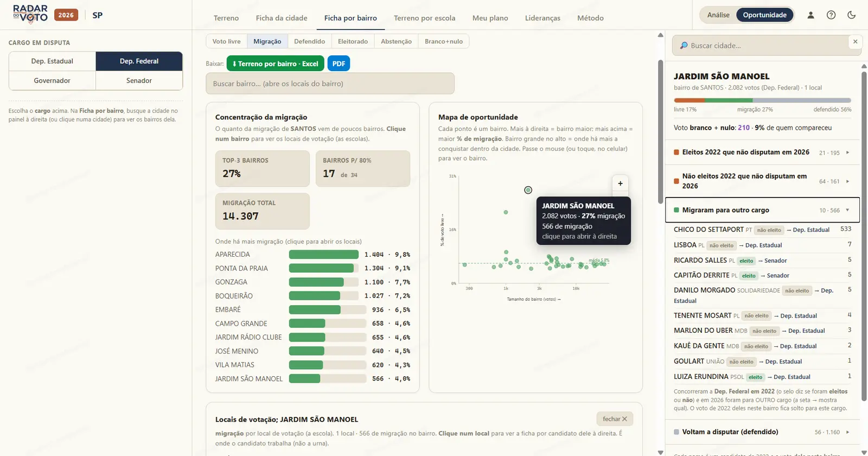Show the Abstenção view

tap(397, 41)
